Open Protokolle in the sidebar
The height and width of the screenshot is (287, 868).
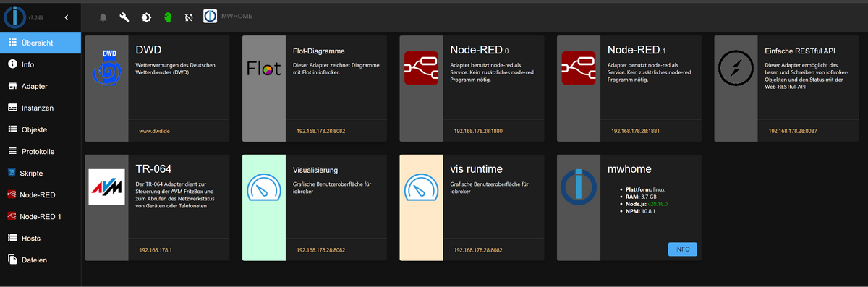tap(41, 151)
